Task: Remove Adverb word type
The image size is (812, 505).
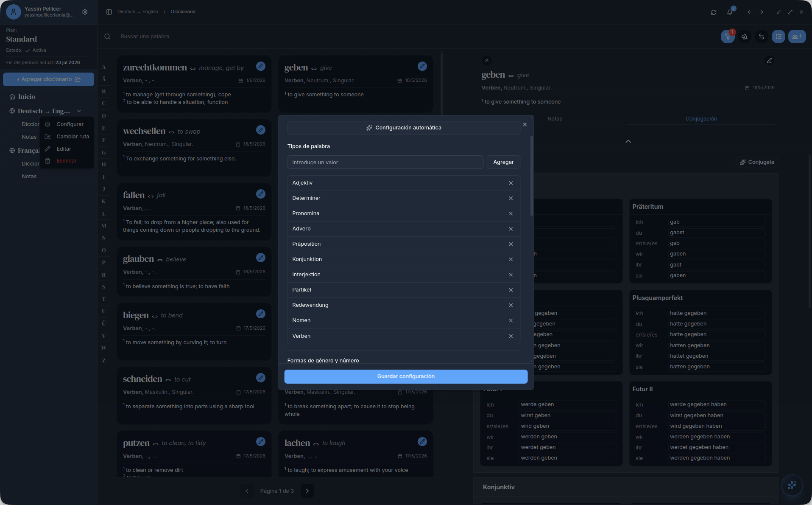Action: tap(511, 229)
